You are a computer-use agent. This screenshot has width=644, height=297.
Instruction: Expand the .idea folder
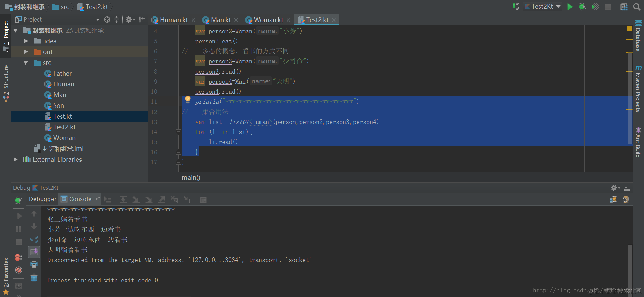click(26, 41)
